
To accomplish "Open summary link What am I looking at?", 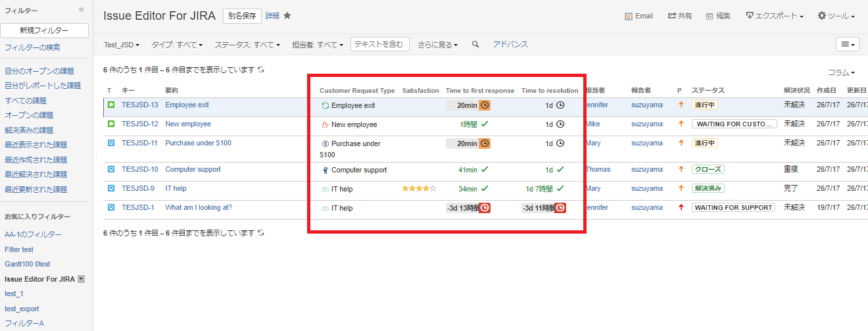I will 199,207.
